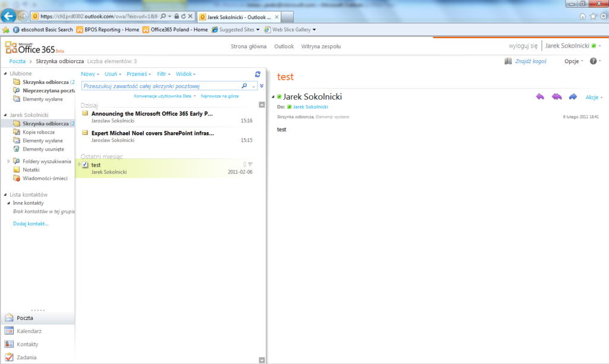Viewport: 609px width, 364px height.
Task: Click the search magnifier icon in the search box
Action: 243,85
